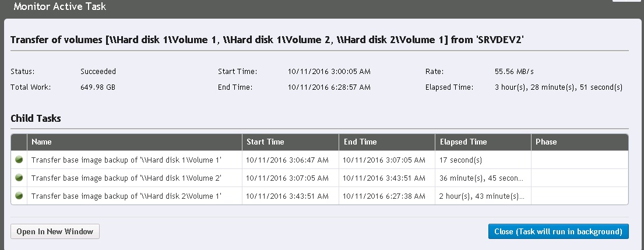Click the Succeeded status value

(98, 72)
